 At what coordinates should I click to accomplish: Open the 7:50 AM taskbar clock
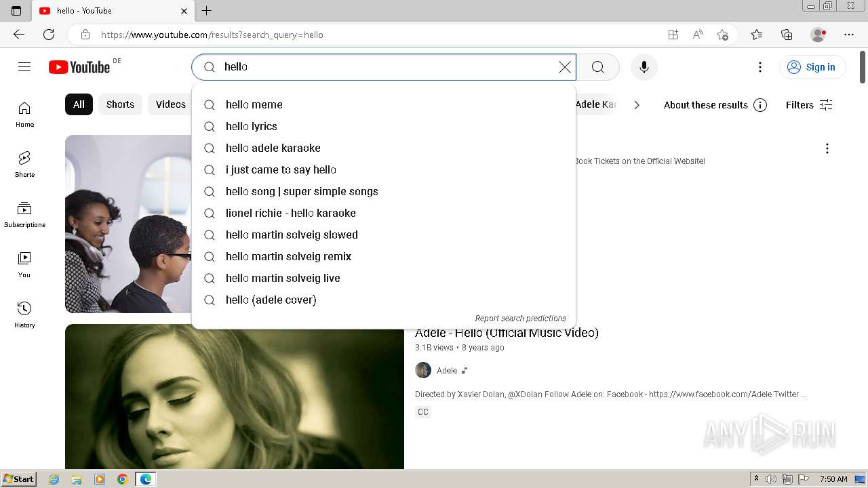point(833,479)
